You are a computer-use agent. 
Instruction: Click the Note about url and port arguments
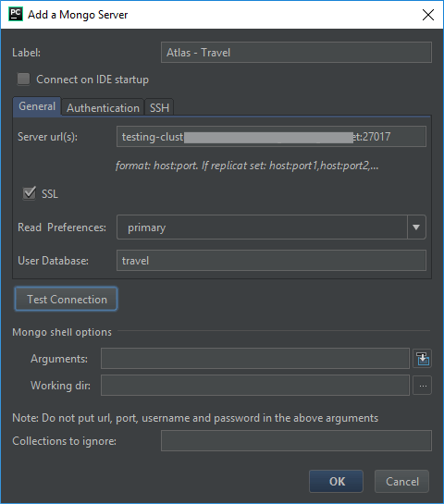(195, 418)
